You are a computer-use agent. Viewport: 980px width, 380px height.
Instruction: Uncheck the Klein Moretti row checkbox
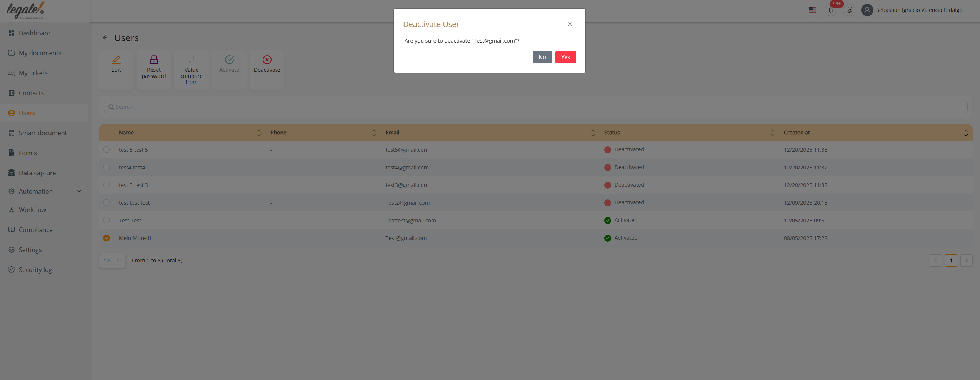[107, 238]
